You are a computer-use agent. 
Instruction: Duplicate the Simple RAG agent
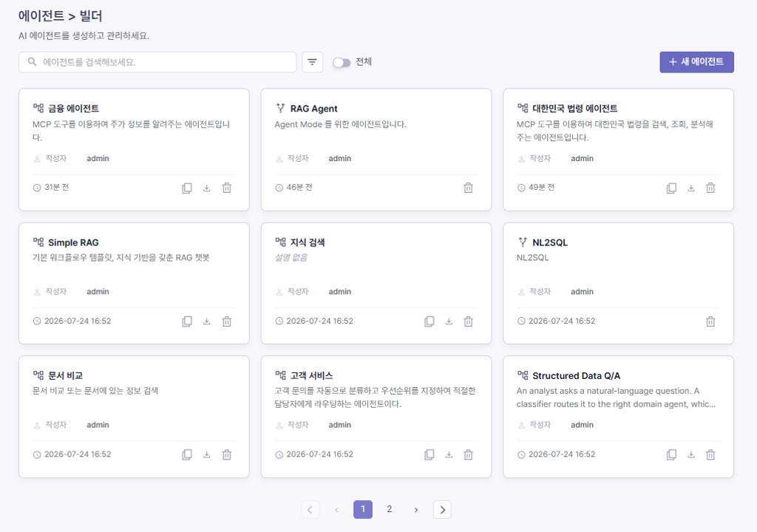coord(187,321)
